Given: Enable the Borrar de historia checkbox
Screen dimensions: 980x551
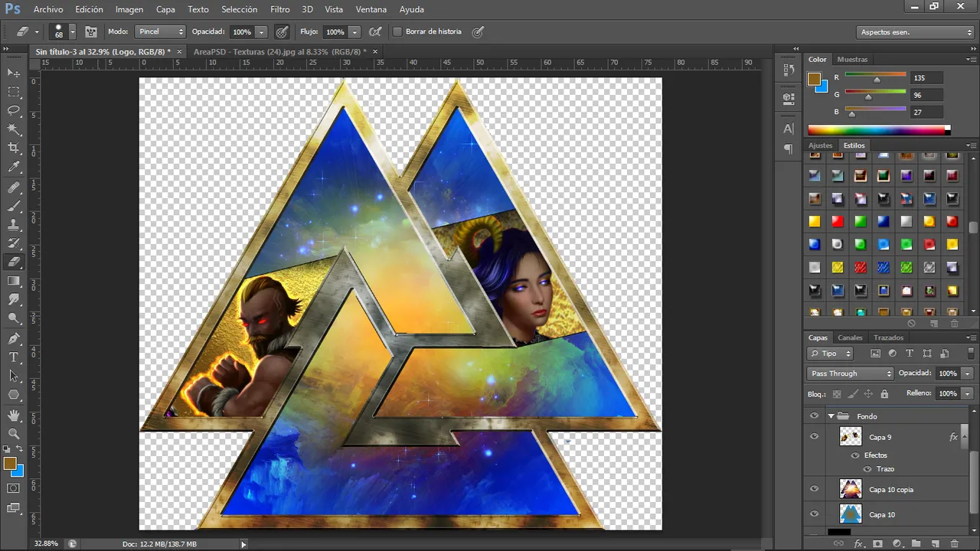Looking at the screenshot, I should pyautogui.click(x=397, y=32).
